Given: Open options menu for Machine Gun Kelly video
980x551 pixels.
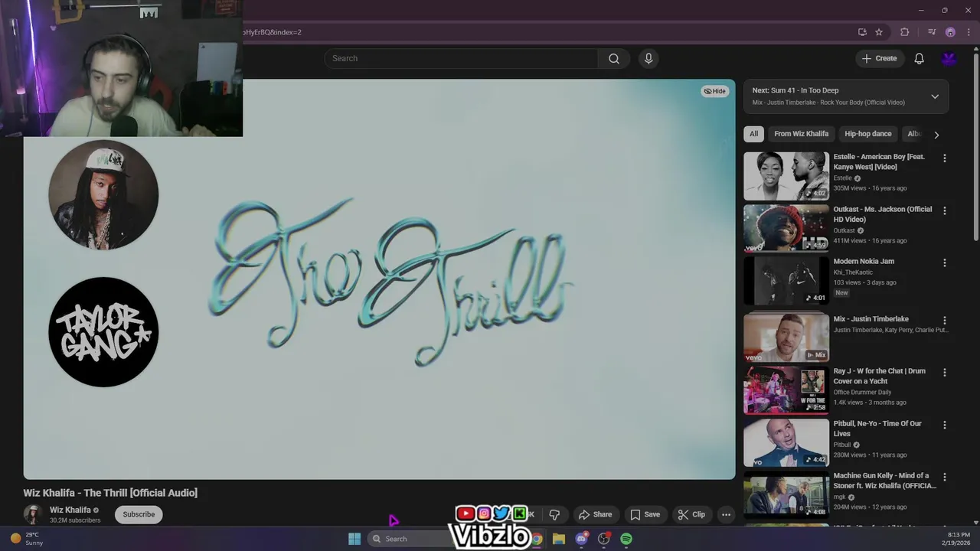Looking at the screenshot, I should [x=944, y=477].
